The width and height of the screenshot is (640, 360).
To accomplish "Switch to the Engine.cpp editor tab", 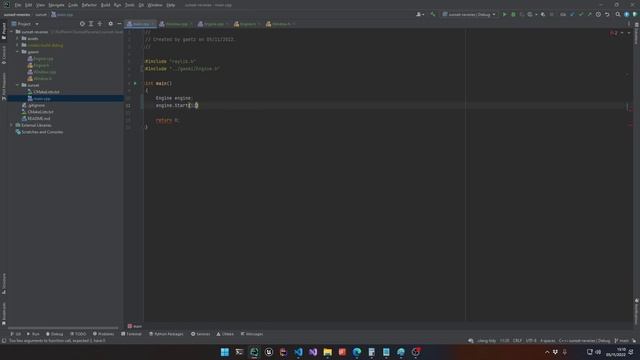I will (x=213, y=24).
